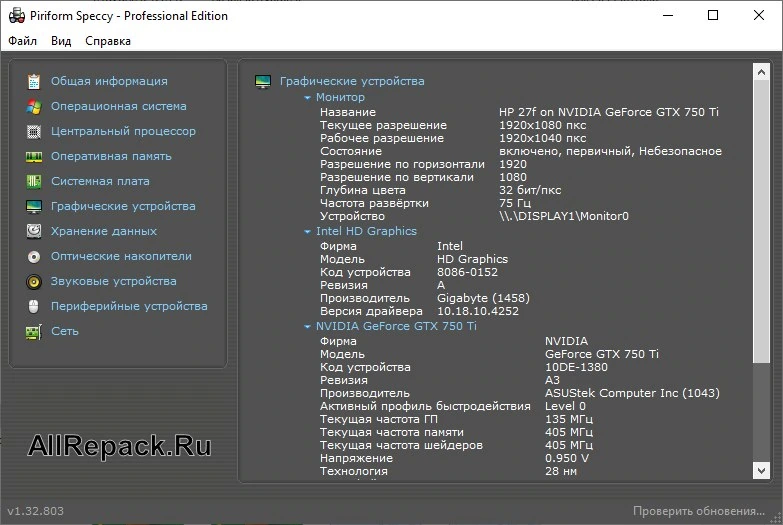Click the value HP 27f on NVIDIA GeForce GTX 750 Ti
783x525 pixels.
pos(609,112)
